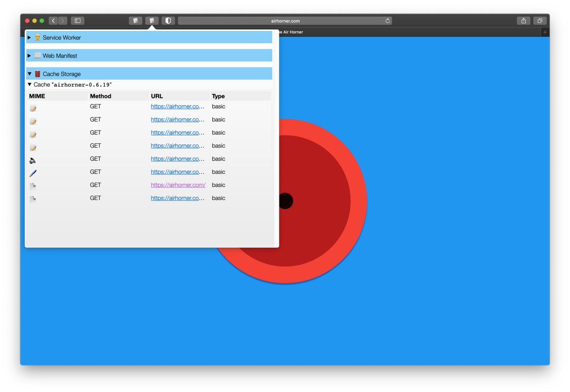This screenshot has height=392, width=570.
Task: Add a new tab with the plus
Action: coord(545,32)
